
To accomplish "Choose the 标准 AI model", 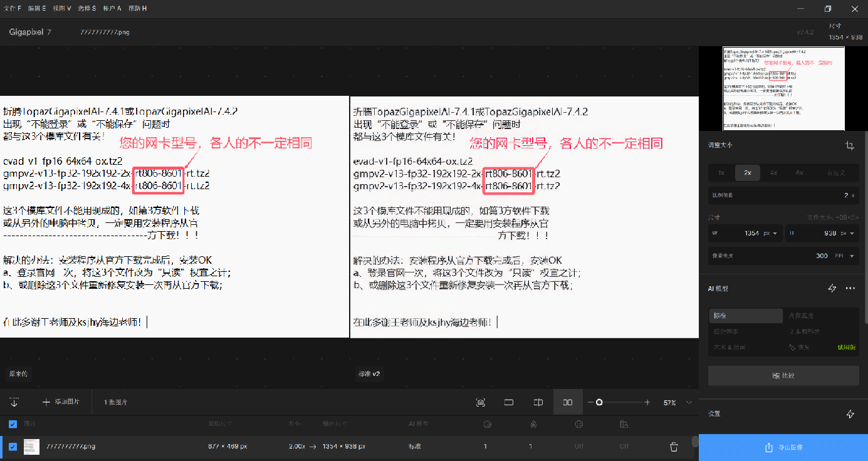I will pyautogui.click(x=746, y=316).
